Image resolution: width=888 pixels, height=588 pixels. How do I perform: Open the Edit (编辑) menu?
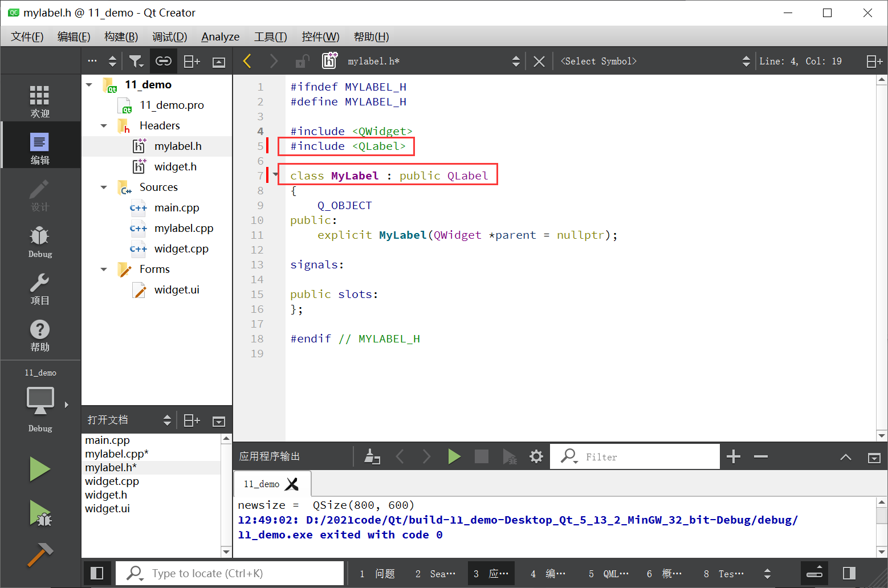click(74, 36)
